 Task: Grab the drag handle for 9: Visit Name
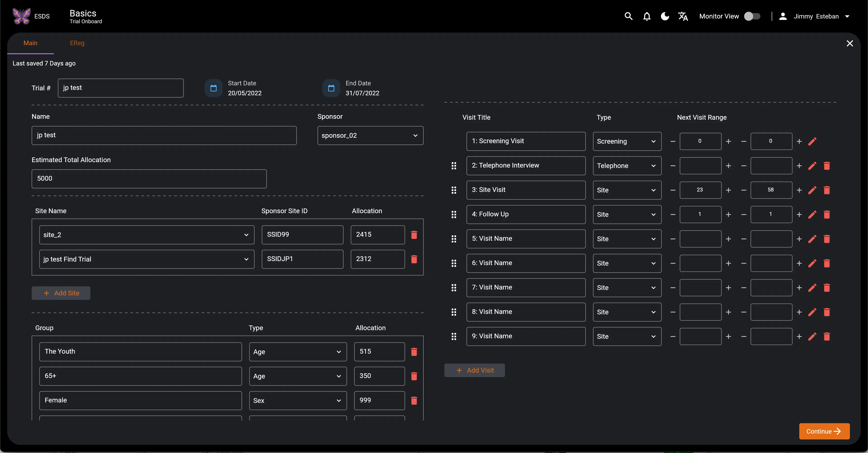[x=454, y=336]
